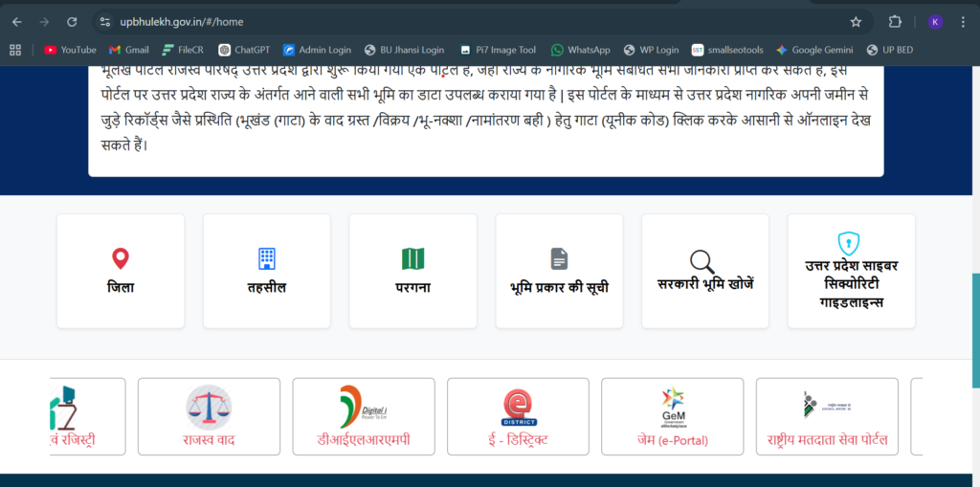Click the green map परगना icon
980x487 pixels.
tap(412, 258)
